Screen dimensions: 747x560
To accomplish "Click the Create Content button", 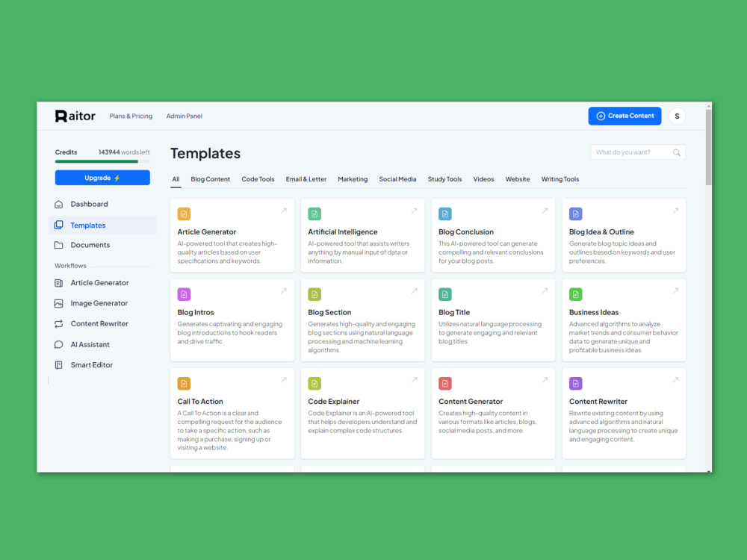I will [624, 116].
